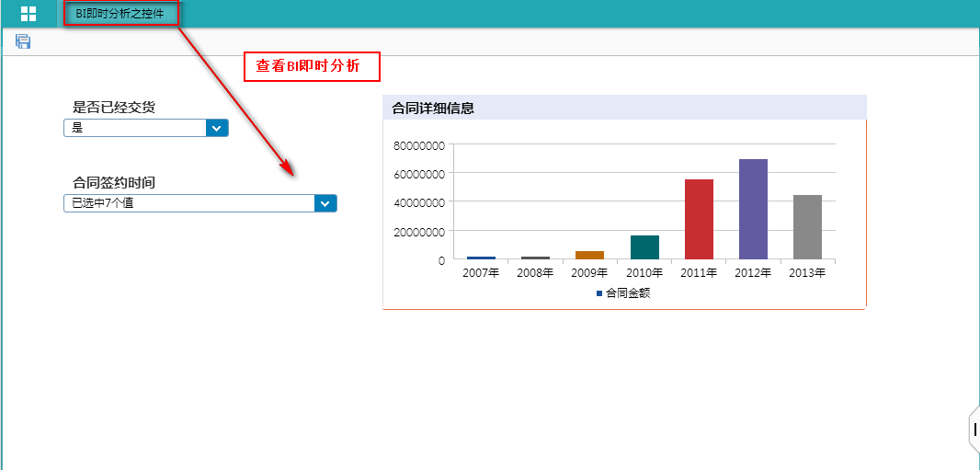The height and width of the screenshot is (470, 980).
Task: Select the purple 2012年 bar
Action: (x=753, y=209)
